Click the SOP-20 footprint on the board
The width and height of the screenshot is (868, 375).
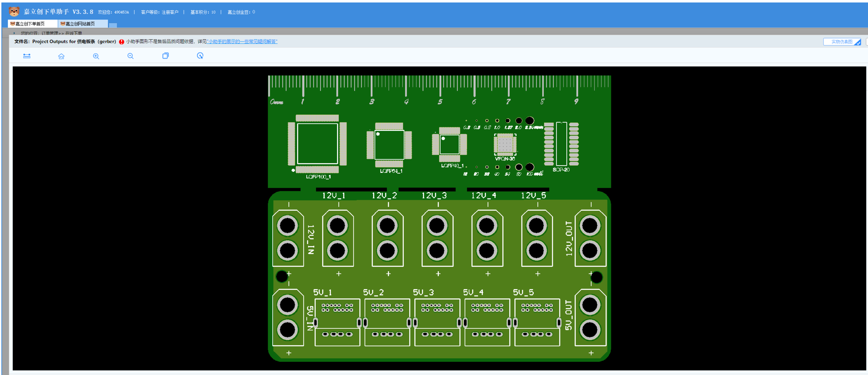(x=561, y=144)
